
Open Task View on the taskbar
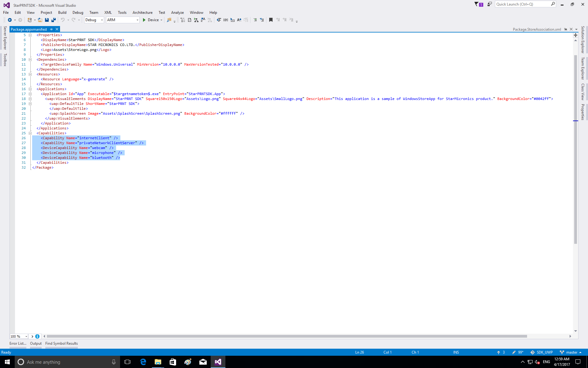point(127,362)
